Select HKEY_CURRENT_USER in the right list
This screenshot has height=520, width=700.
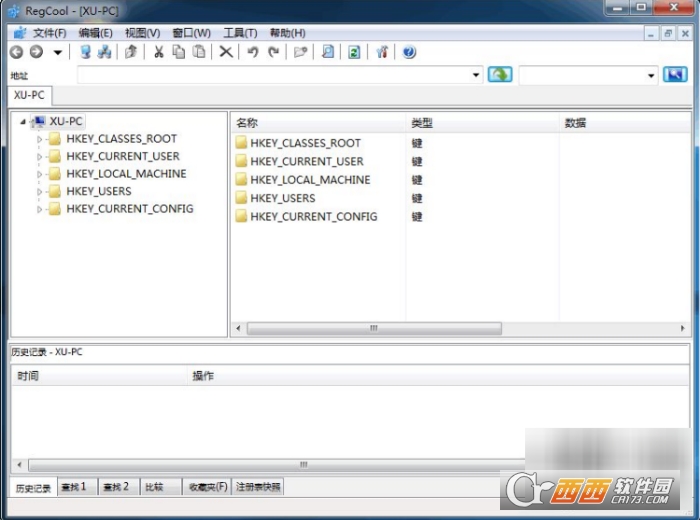pos(306,161)
